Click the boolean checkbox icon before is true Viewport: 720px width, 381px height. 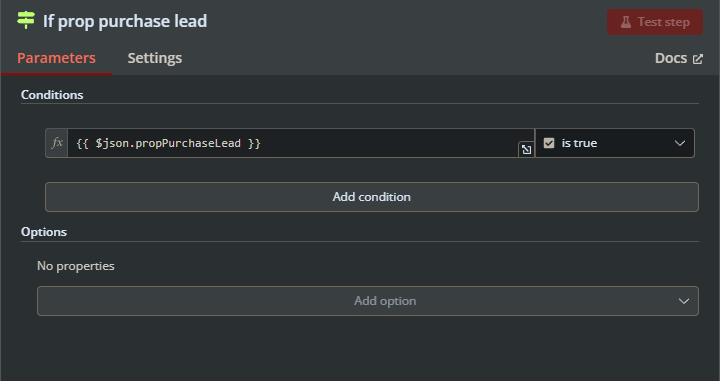549,143
